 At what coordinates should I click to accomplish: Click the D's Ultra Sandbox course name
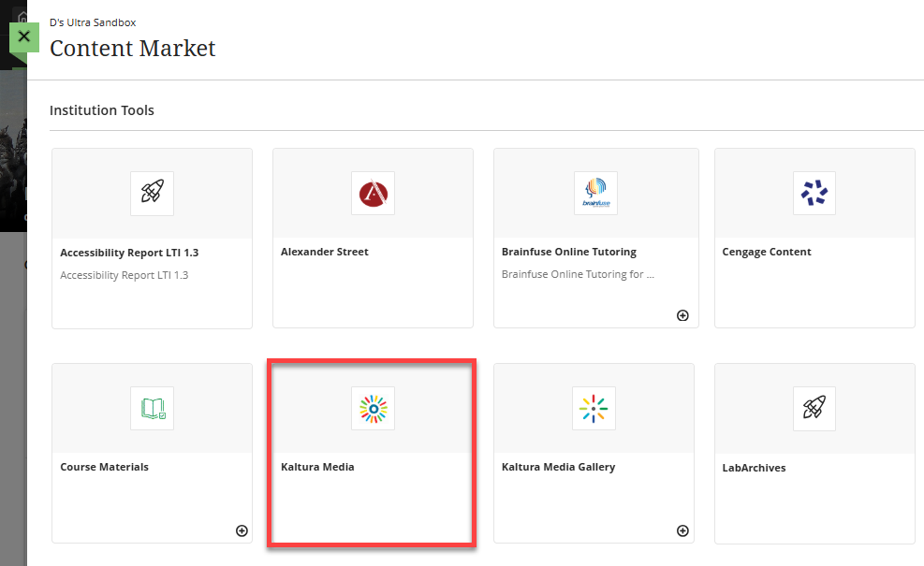tap(93, 22)
